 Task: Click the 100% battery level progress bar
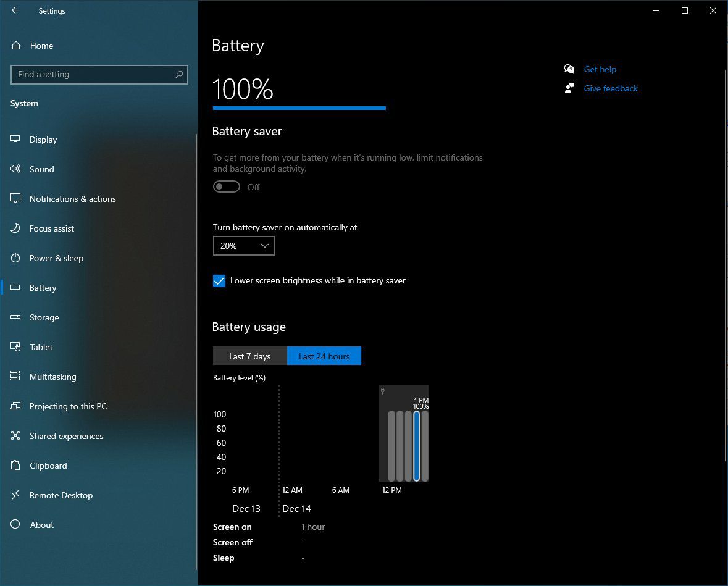click(299, 108)
